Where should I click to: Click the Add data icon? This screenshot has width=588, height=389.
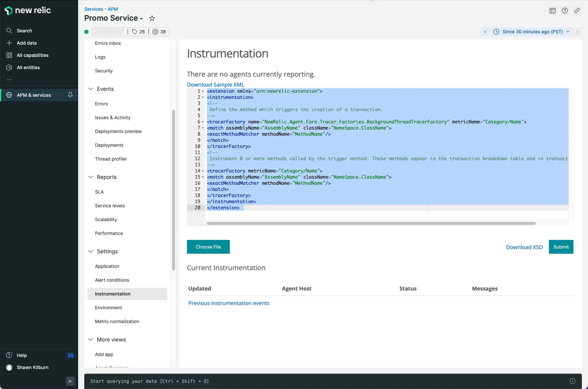[9, 43]
